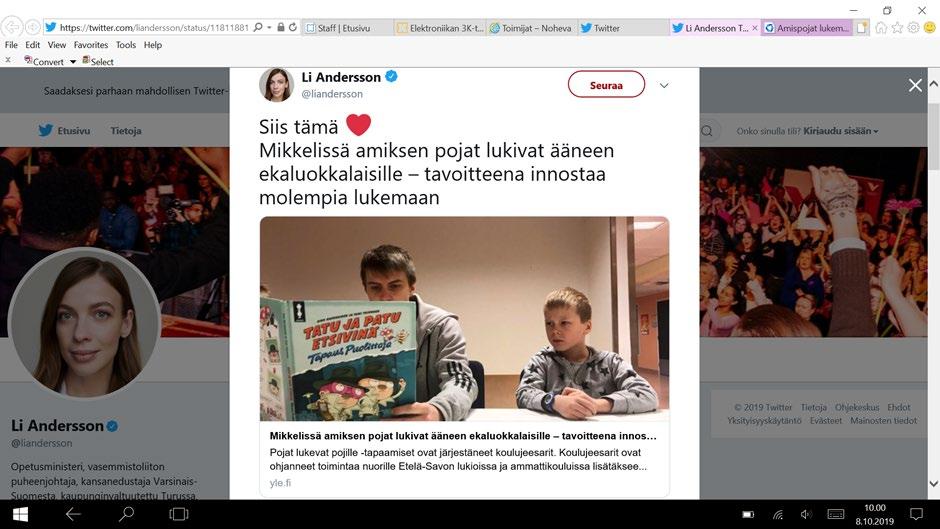Click the Windows Start button
Screen dimensions: 940x529
tap(20, 514)
